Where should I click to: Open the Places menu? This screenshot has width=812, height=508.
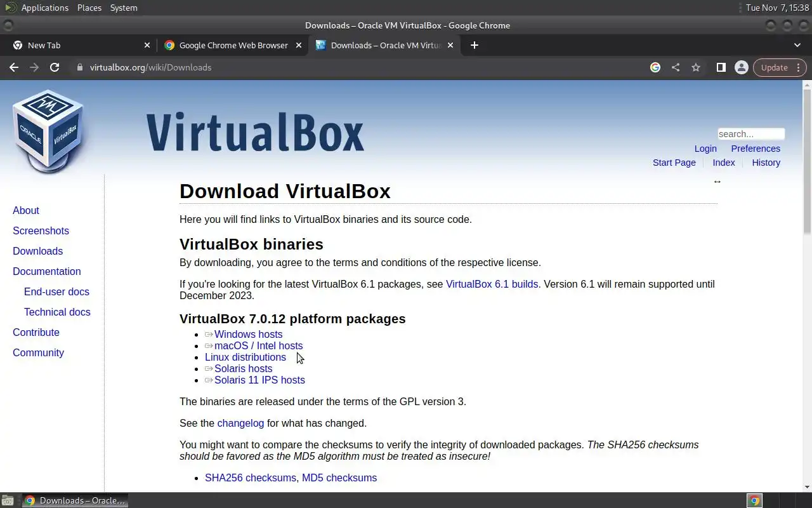click(x=89, y=8)
